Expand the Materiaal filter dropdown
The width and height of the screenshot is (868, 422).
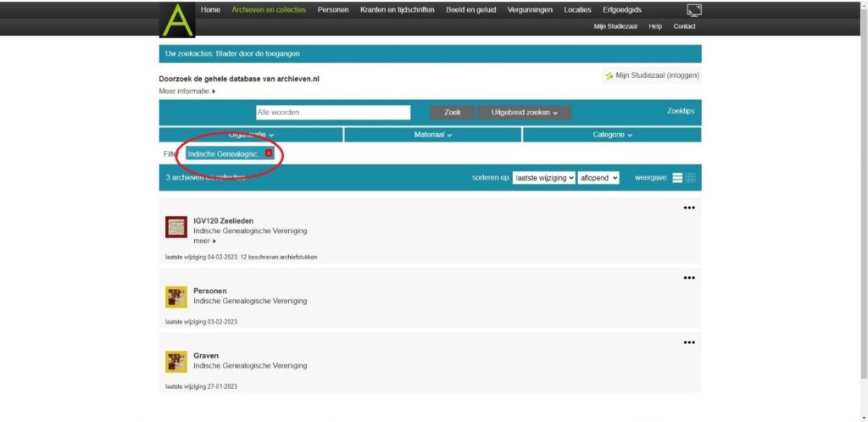point(433,135)
